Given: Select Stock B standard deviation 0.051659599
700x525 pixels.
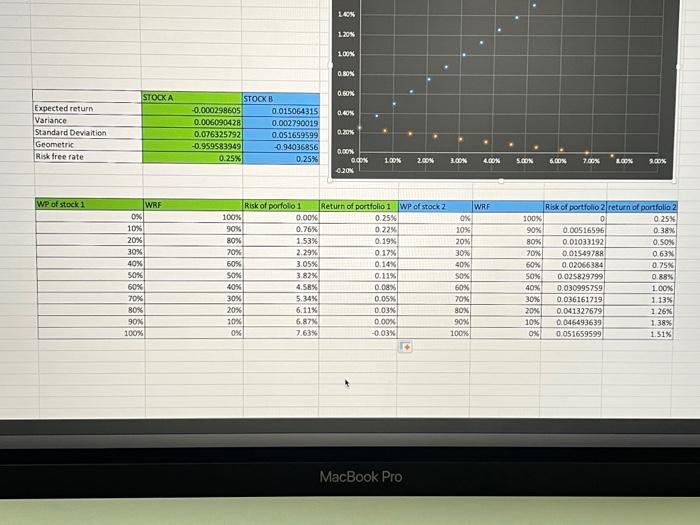Looking at the screenshot, I should pyautogui.click(x=281, y=135).
